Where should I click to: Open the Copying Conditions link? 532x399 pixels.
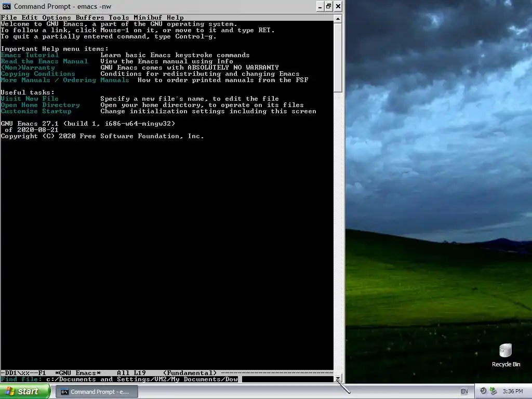[x=38, y=74]
